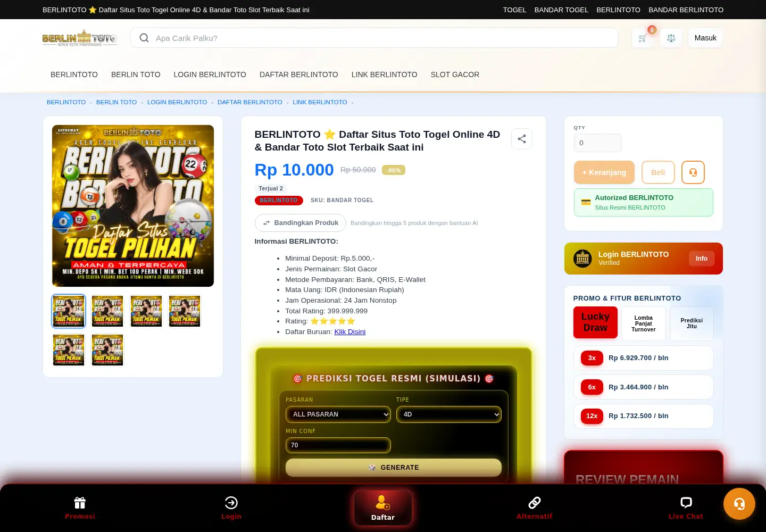Select the fourth product thumbnail in top row

(x=185, y=311)
